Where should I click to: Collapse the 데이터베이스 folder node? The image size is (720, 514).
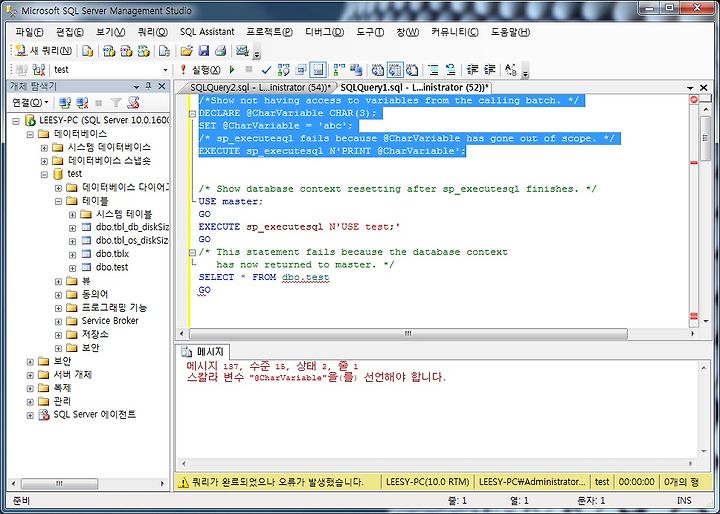coord(30,134)
